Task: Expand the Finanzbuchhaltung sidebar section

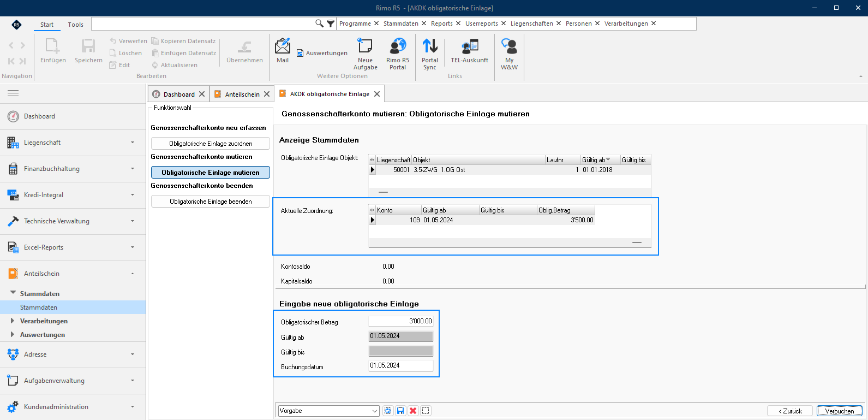Action: pyautogui.click(x=73, y=169)
